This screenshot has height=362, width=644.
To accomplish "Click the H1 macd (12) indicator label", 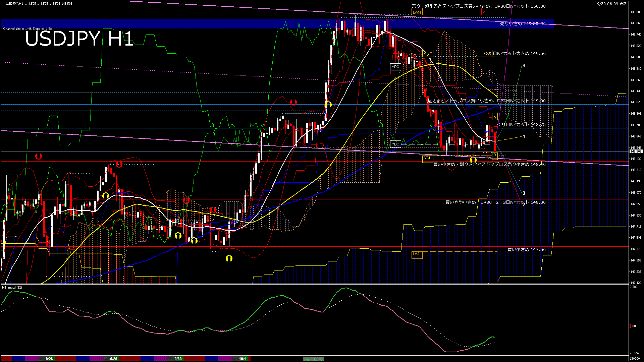I will coord(12,288).
